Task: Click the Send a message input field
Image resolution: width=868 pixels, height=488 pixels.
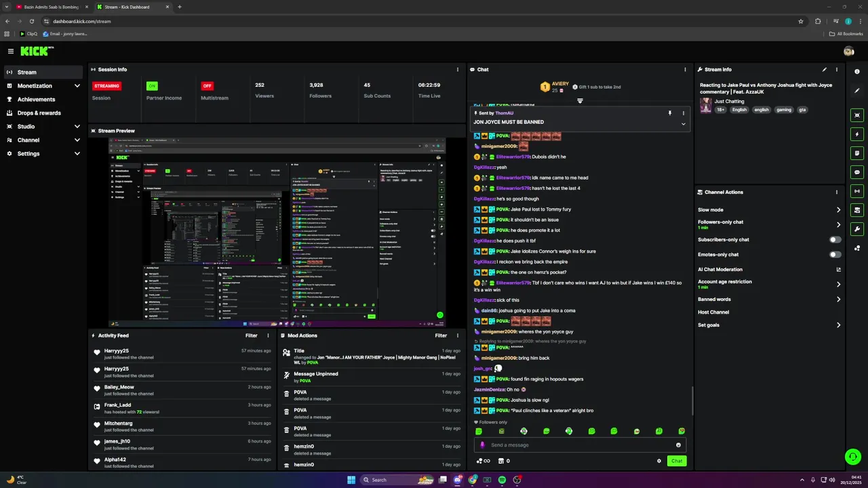Action: click(580, 445)
